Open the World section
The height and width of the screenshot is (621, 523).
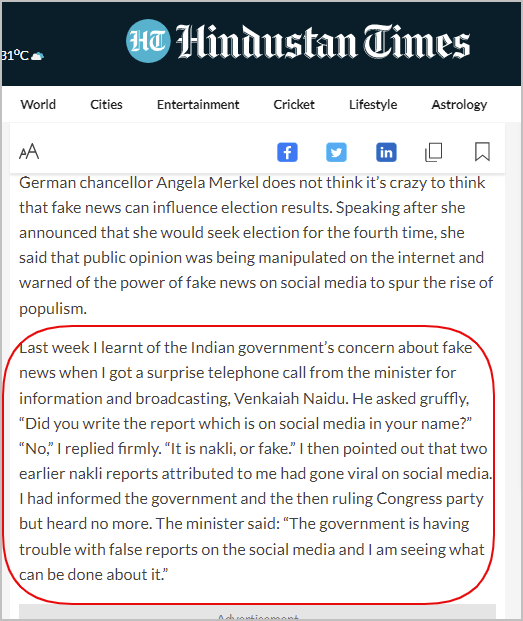click(38, 105)
